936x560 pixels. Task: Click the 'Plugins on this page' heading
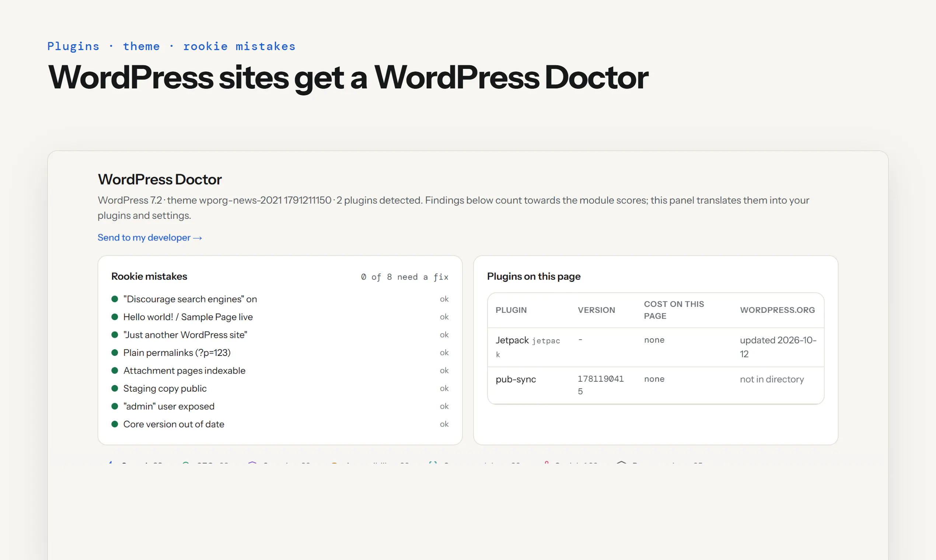(x=534, y=276)
